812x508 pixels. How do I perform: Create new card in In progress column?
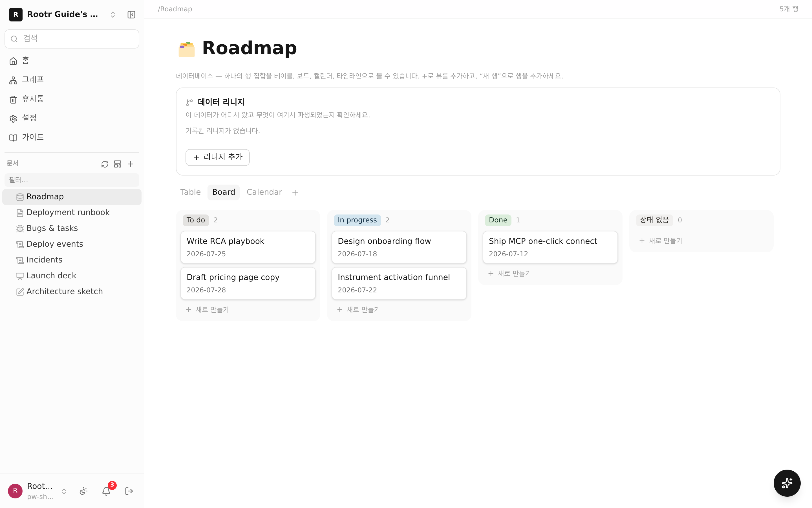coord(358,309)
